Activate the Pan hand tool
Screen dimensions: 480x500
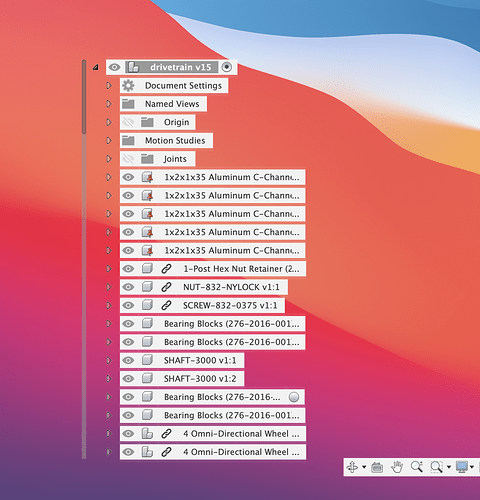(397, 467)
